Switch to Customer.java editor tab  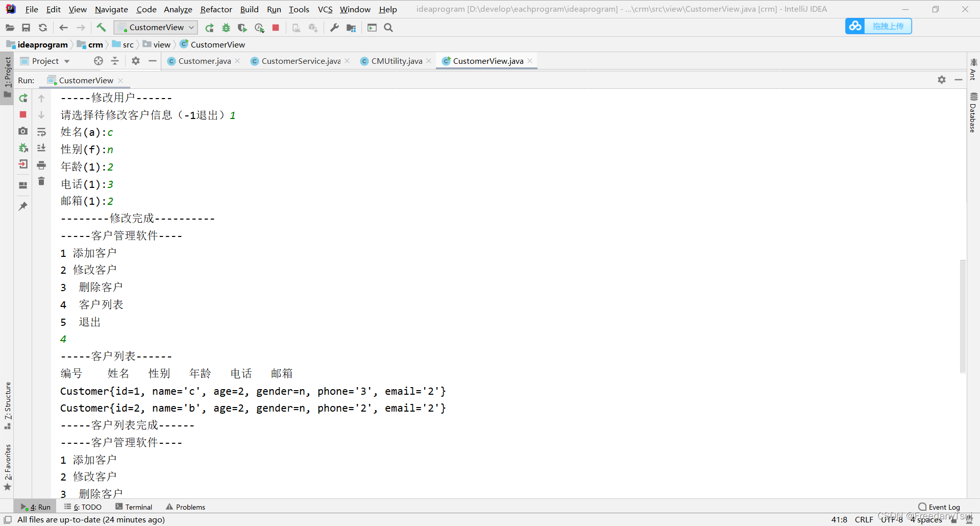[204, 61]
